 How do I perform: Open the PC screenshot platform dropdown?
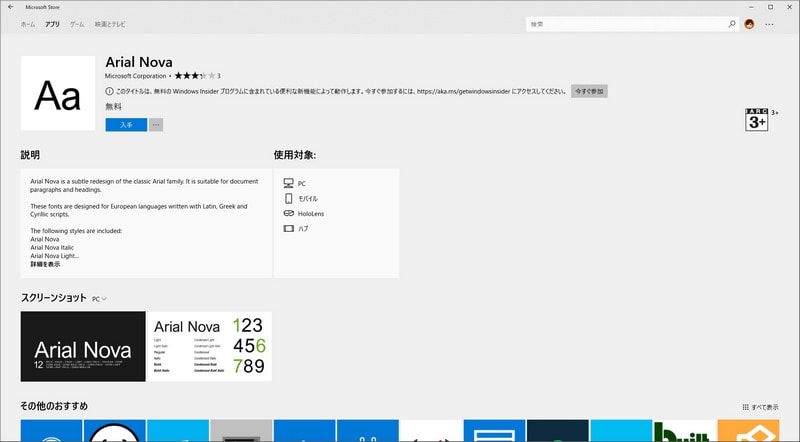point(99,299)
